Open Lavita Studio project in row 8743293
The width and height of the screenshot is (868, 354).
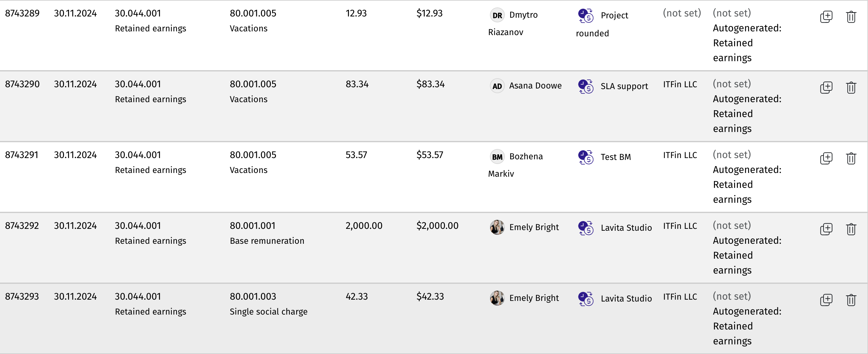[x=626, y=298]
